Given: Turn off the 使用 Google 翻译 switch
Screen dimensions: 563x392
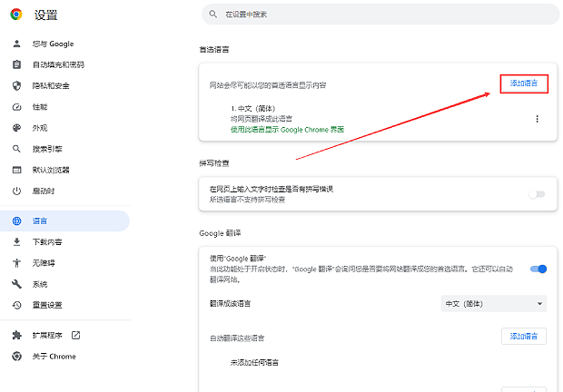Looking at the screenshot, I should [x=538, y=269].
